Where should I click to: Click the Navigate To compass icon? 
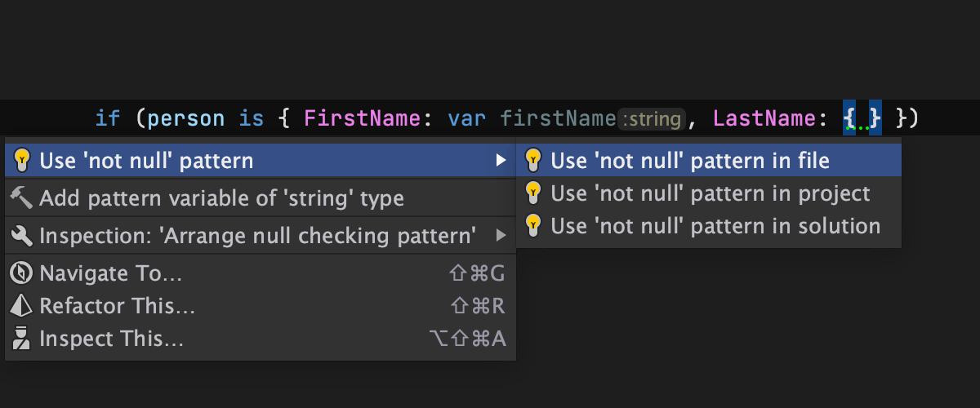[22, 273]
